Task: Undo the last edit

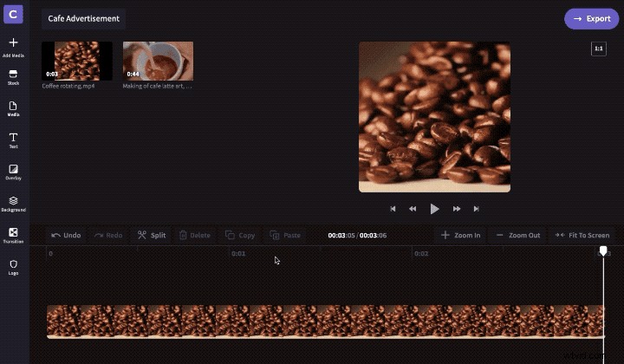Action: 66,235
